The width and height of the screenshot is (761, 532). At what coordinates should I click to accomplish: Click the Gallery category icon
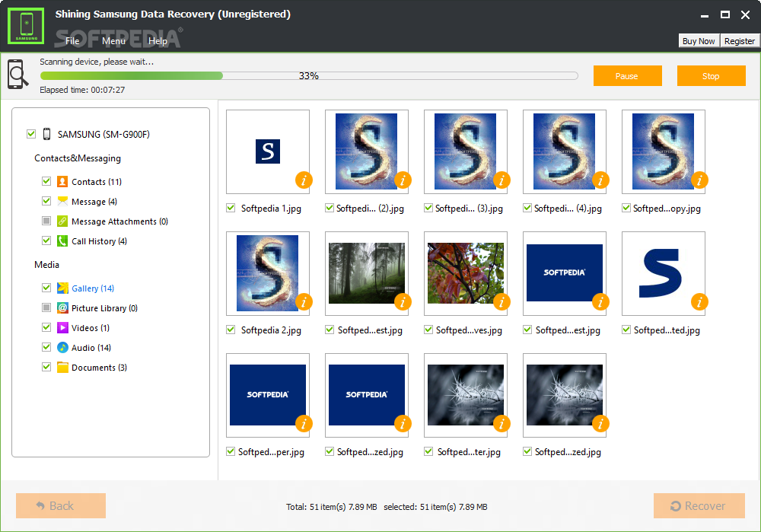point(62,288)
